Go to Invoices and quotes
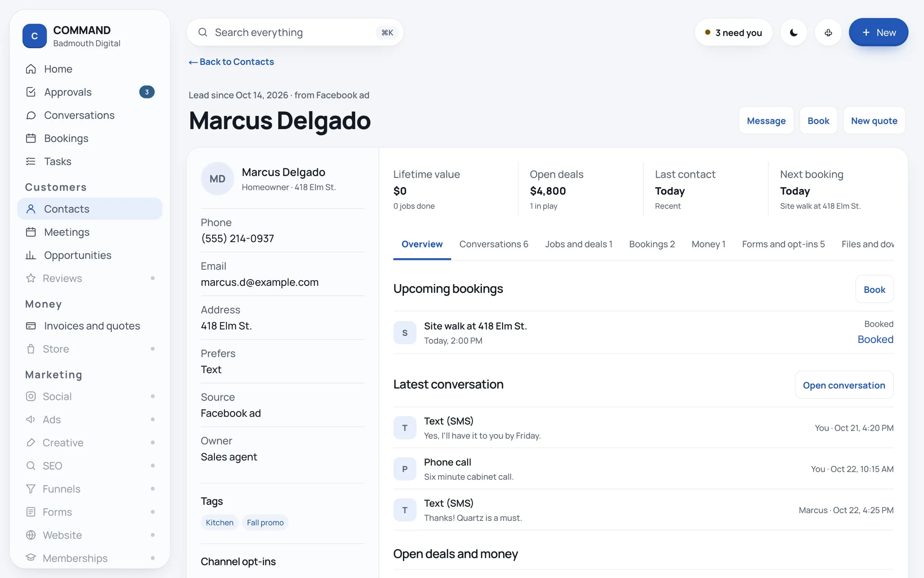Image resolution: width=924 pixels, height=578 pixels. pos(90,326)
